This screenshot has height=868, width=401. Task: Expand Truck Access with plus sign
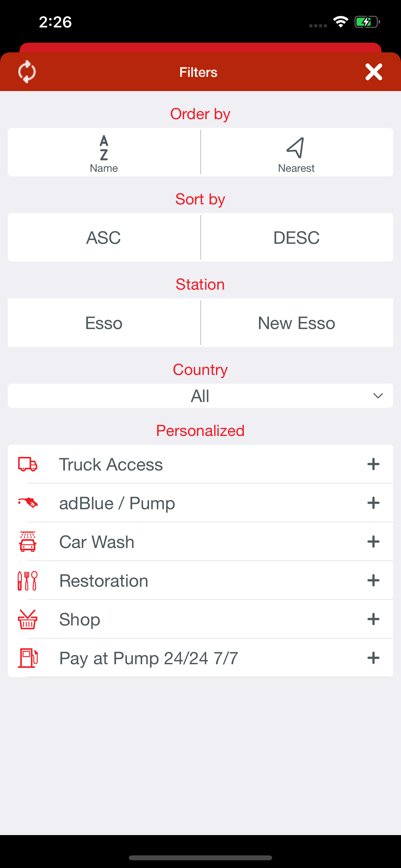click(x=373, y=464)
